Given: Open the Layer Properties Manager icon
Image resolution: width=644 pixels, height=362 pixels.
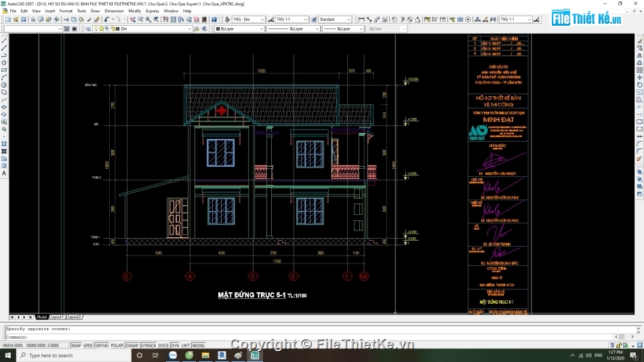Looking at the screenshot, I should 88,28.
